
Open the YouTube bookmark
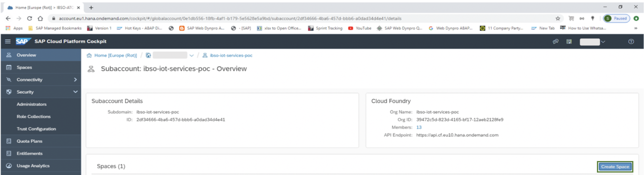tap(360, 28)
